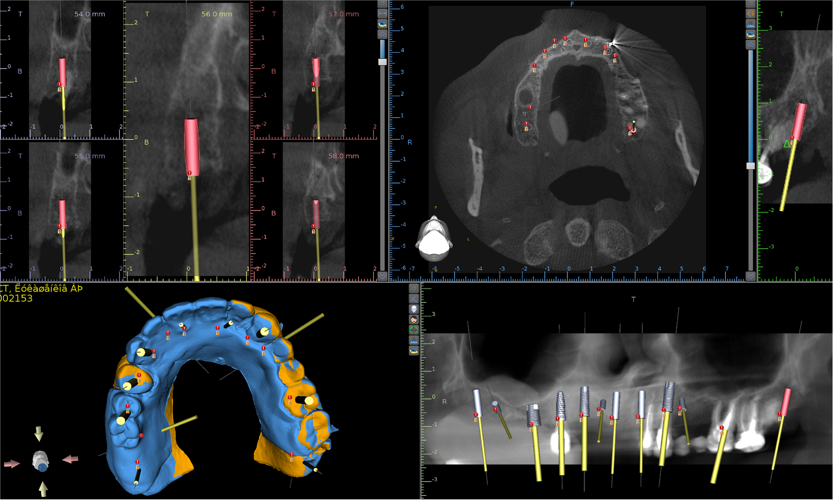The image size is (836, 504).
Task: Open the axial view in a new window
Action: click(382, 3)
